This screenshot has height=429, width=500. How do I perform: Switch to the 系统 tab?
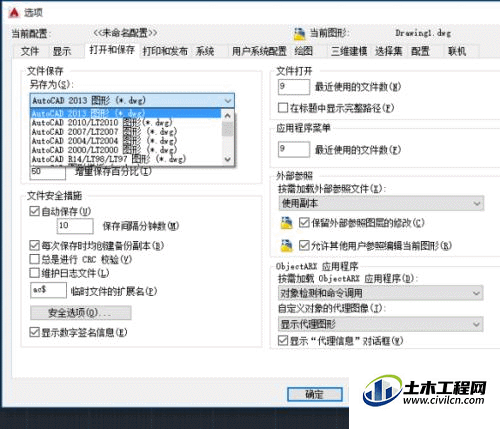(205, 51)
